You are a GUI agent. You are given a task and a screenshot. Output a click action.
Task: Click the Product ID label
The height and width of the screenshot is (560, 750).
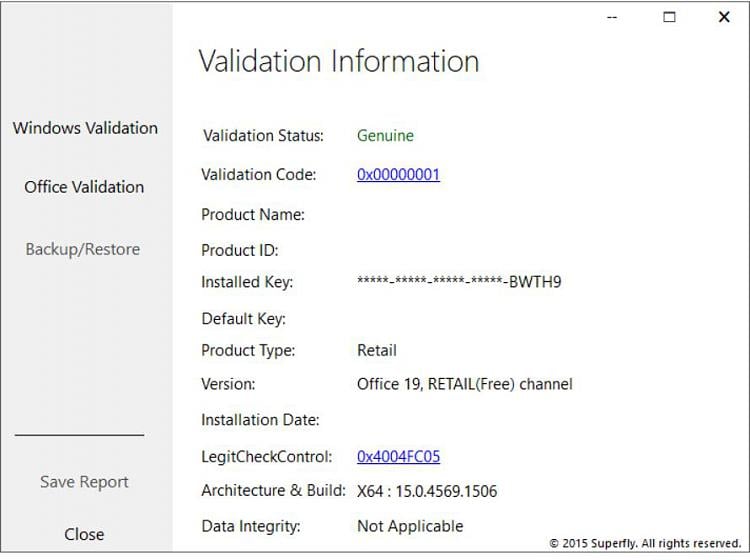(240, 250)
